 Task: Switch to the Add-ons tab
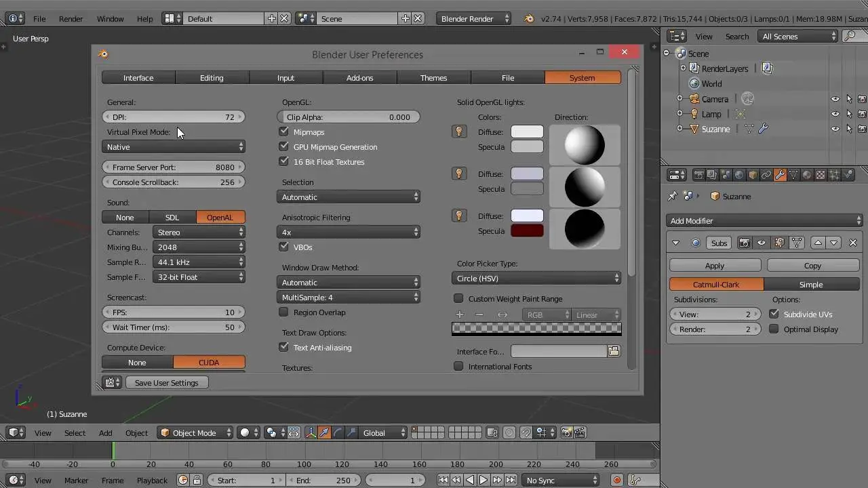point(360,78)
